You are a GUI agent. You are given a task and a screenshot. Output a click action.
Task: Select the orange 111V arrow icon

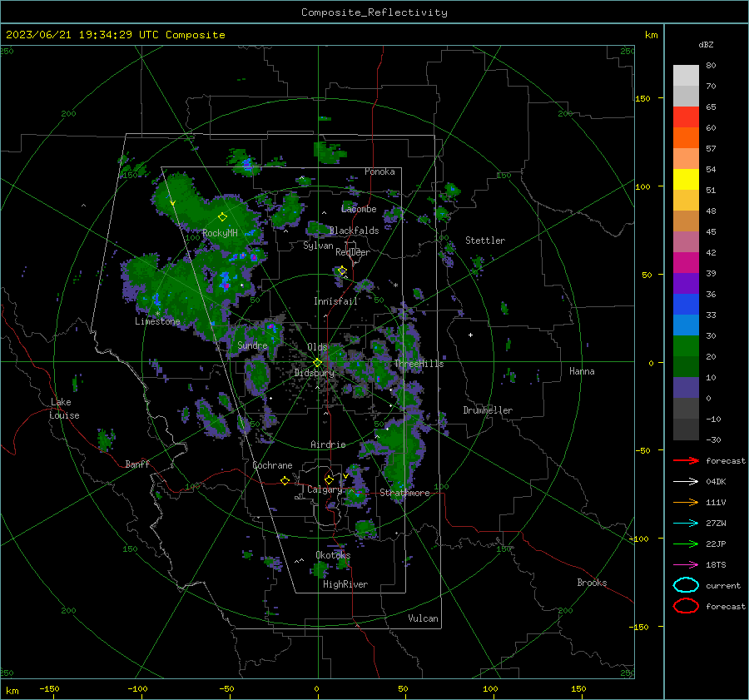[x=686, y=502]
